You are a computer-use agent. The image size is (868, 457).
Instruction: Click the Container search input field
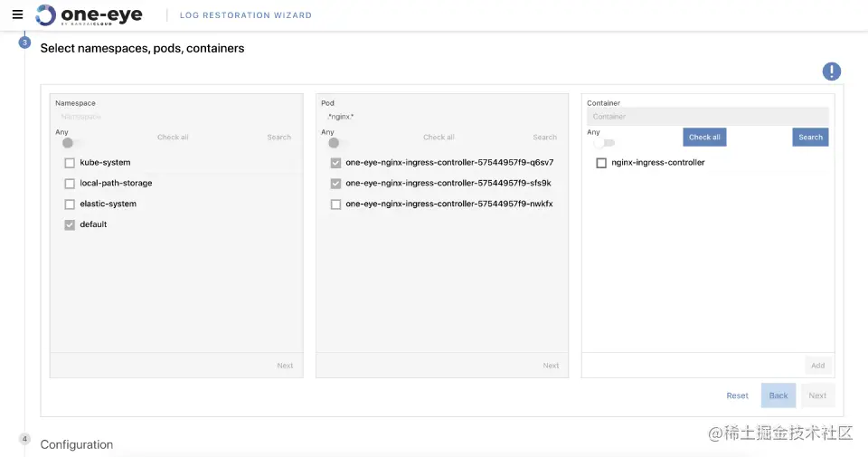[x=707, y=117]
